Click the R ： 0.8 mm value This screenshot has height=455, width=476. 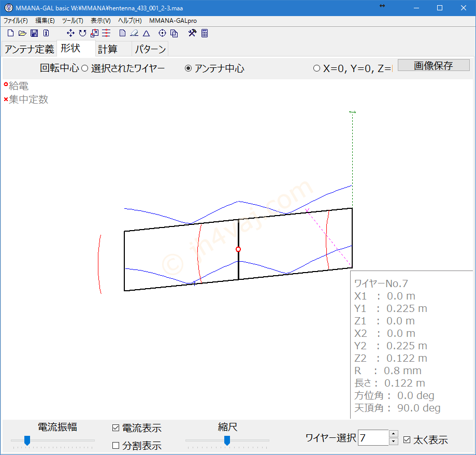click(x=387, y=371)
